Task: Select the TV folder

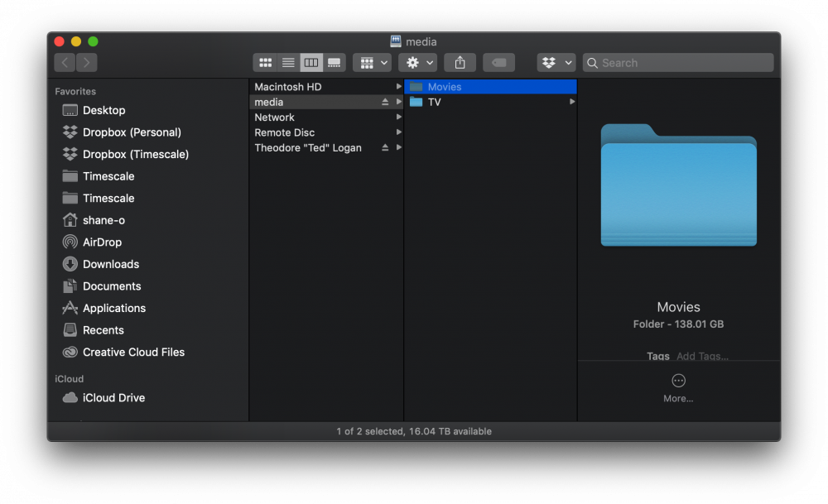Action: coord(490,103)
